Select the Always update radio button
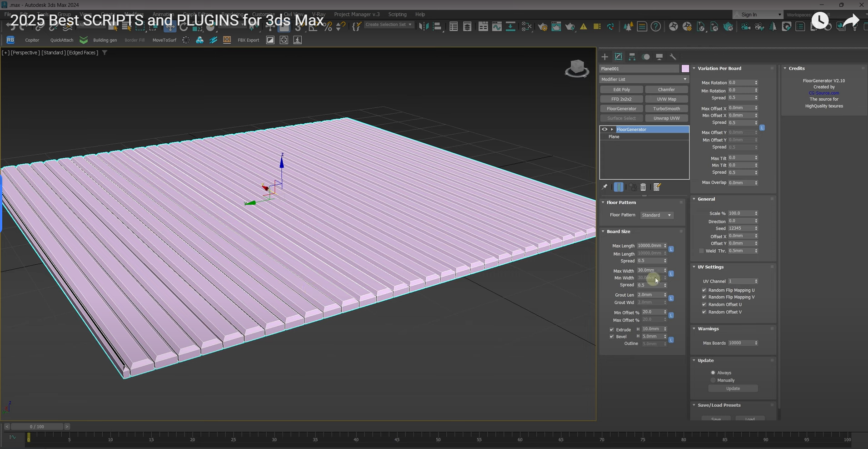 point(713,373)
